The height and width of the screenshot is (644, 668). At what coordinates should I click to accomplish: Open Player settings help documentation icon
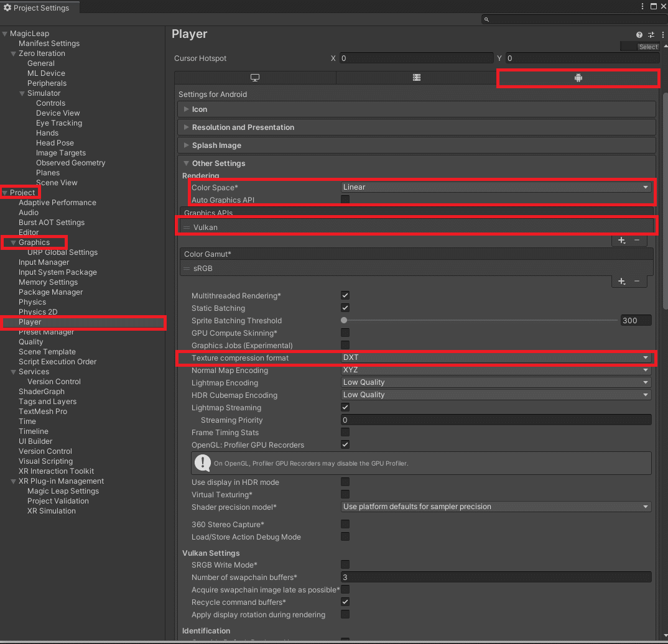point(639,35)
